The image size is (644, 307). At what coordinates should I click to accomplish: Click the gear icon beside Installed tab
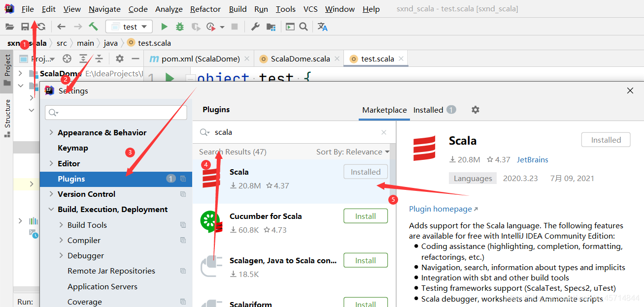tap(475, 110)
